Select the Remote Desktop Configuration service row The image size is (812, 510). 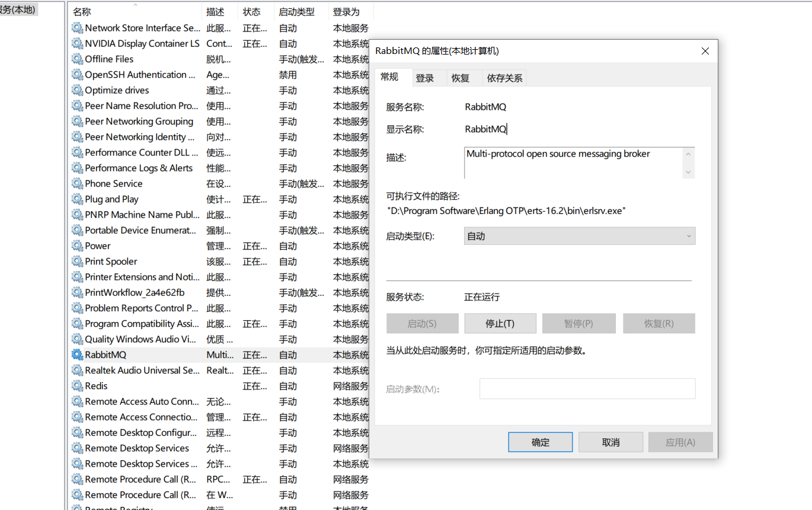pos(219,432)
